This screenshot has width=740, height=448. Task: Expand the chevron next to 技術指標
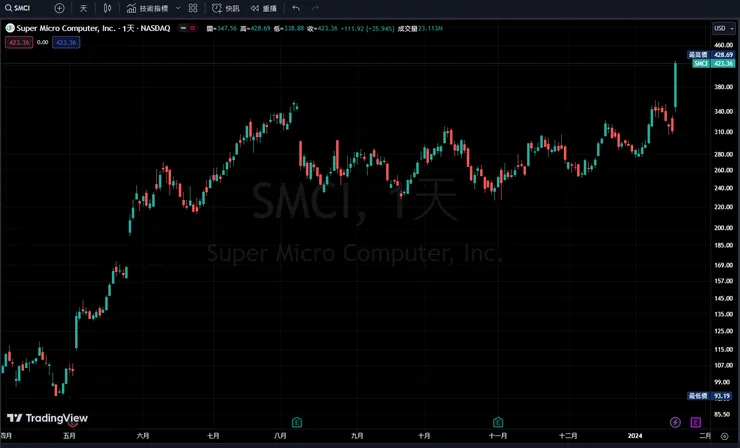point(178,8)
